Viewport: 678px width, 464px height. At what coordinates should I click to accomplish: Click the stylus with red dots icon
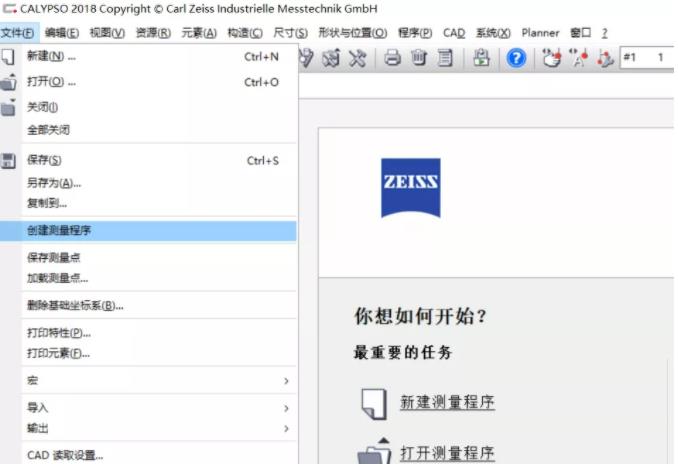click(605, 58)
